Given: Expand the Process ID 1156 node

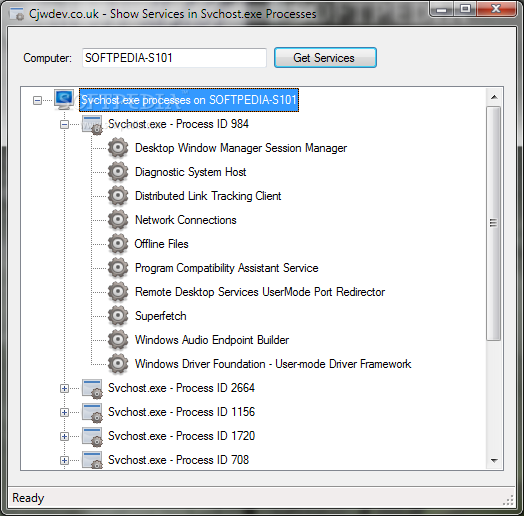Looking at the screenshot, I should [x=64, y=412].
